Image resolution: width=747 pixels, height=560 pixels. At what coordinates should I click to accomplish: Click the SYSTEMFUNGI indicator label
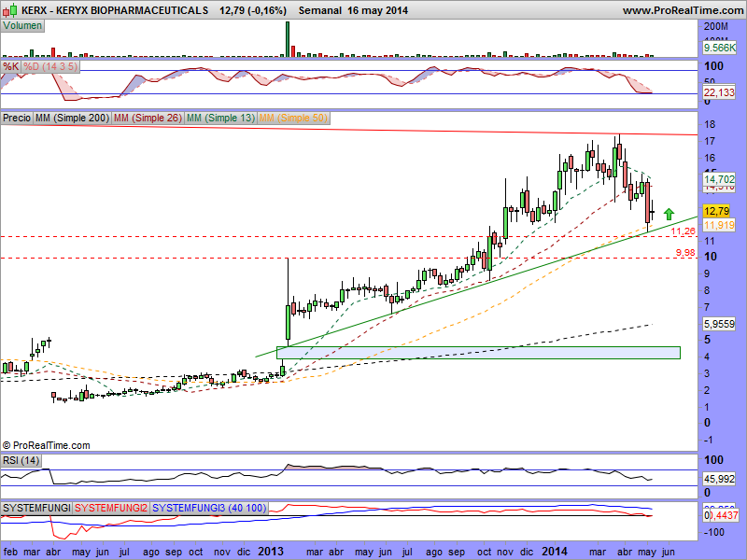(x=36, y=508)
